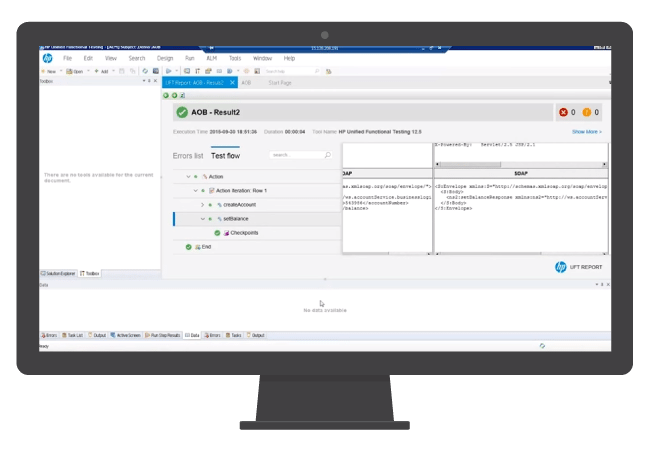This screenshot has height=450, width=650.
Task: Click the End step green check icon
Action: [x=189, y=247]
